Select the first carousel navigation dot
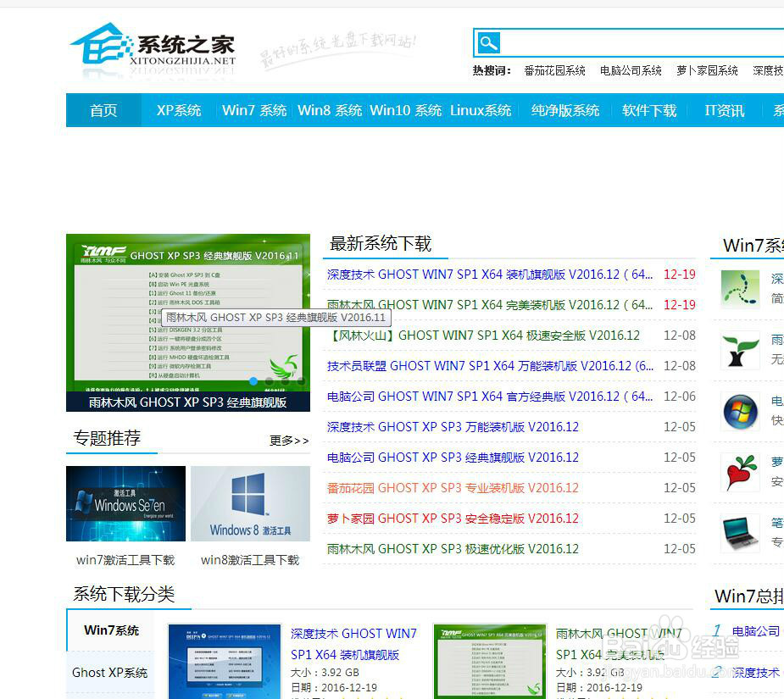The width and height of the screenshot is (784, 699). [x=253, y=381]
